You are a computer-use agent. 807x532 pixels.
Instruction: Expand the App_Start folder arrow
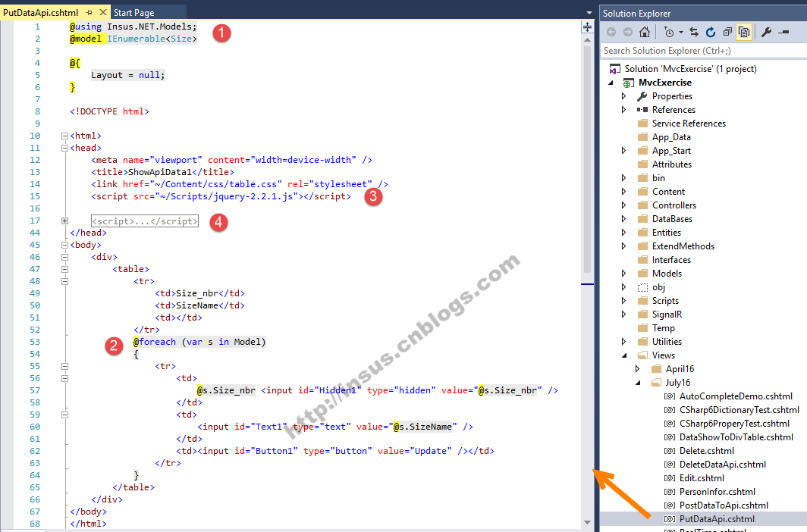[x=623, y=151]
